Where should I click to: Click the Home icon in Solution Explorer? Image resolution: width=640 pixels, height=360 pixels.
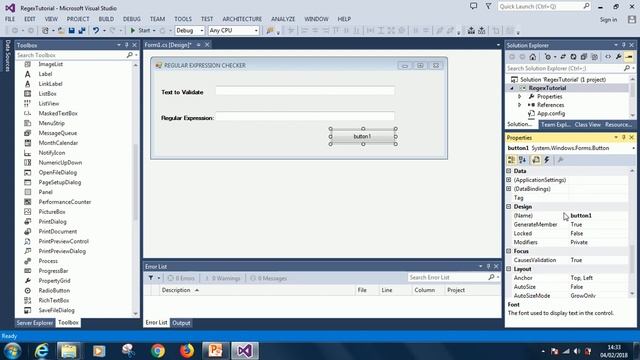tap(533, 57)
